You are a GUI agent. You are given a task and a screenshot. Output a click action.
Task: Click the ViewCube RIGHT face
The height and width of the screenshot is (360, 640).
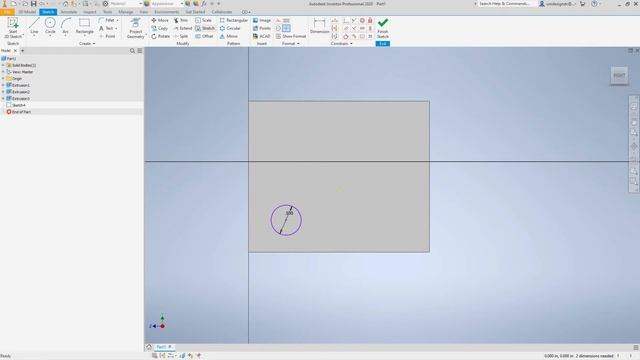[619, 75]
